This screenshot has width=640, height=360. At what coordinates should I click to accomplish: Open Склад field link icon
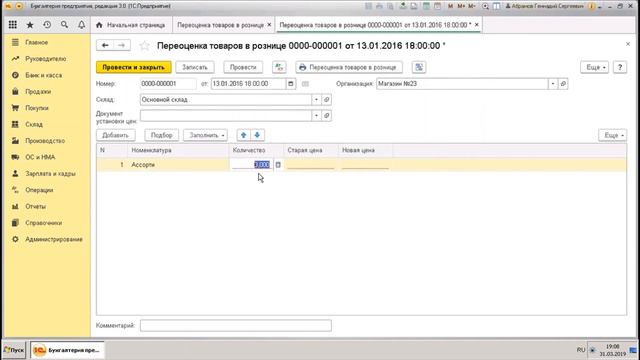click(x=327, y=100)
